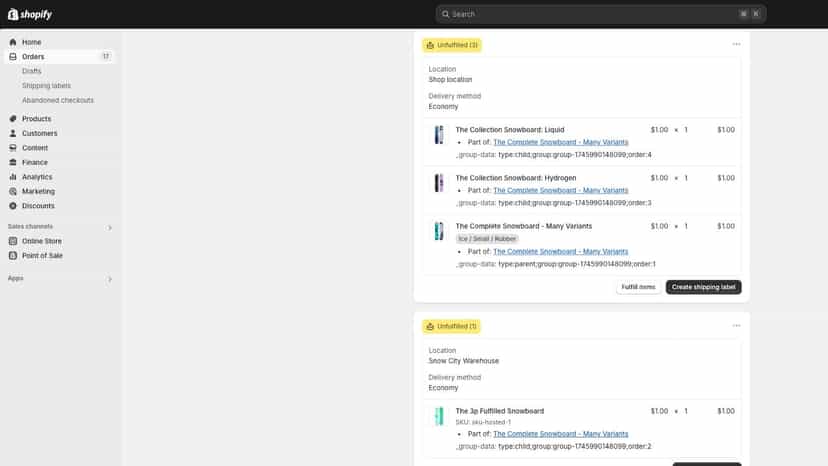Open the Complete Snowboard link under Liquid
This screenshot has height=466, width=828.
coord(560,142)
